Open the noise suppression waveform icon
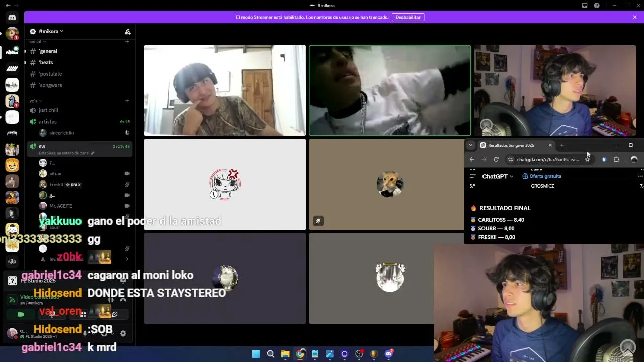Screen dimensions: 644x362 tap(111, 300)
